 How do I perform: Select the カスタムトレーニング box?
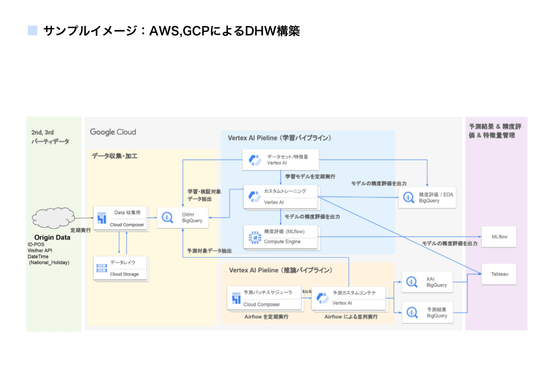(281, 196)
